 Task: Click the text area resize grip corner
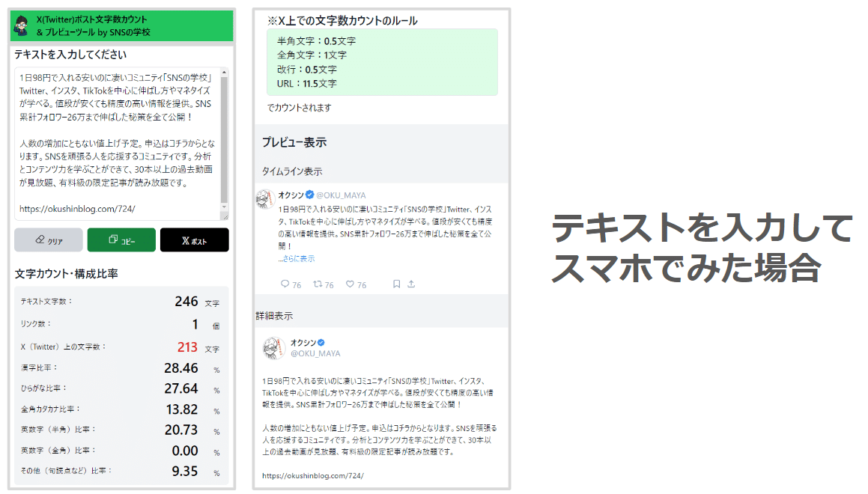(224, 216)
